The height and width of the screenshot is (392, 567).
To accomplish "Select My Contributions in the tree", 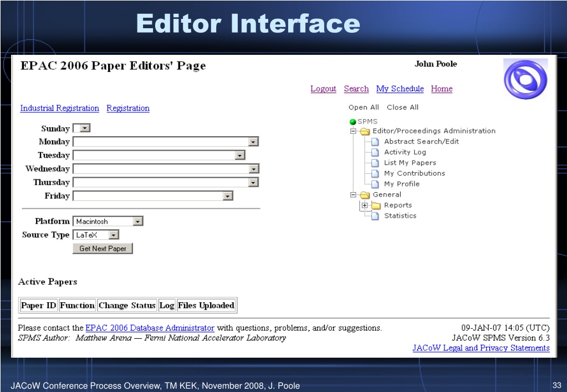I will pyautogui.click(x=415, y=173).
